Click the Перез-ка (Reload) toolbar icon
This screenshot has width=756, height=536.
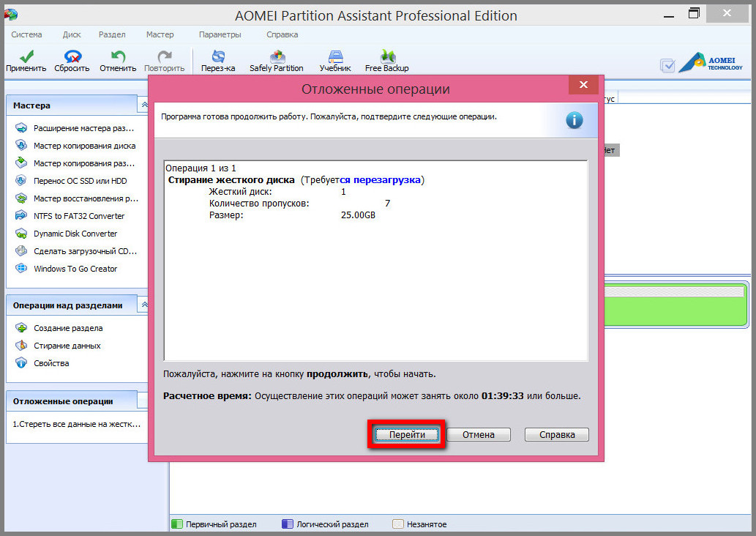click(x=218, y=56)
